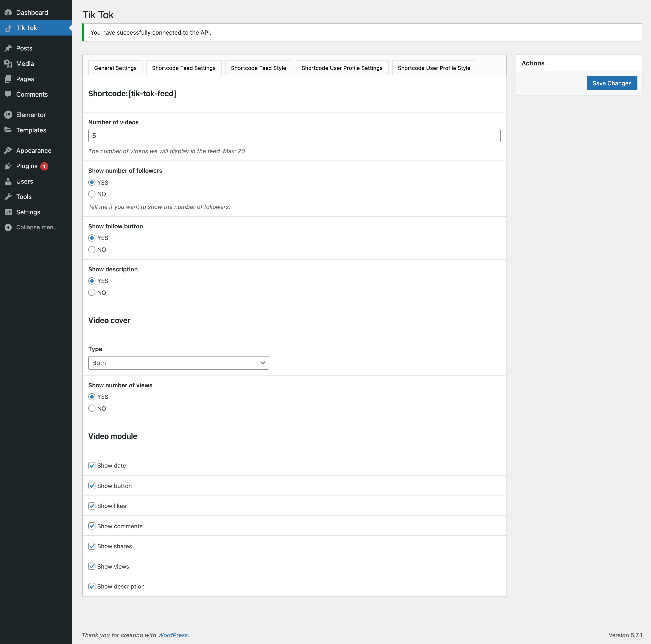The image size is (651, 644).
Task: Open Shortcode User Profile Settings tab
Action: pyautogui.click(x=342, y=68)
